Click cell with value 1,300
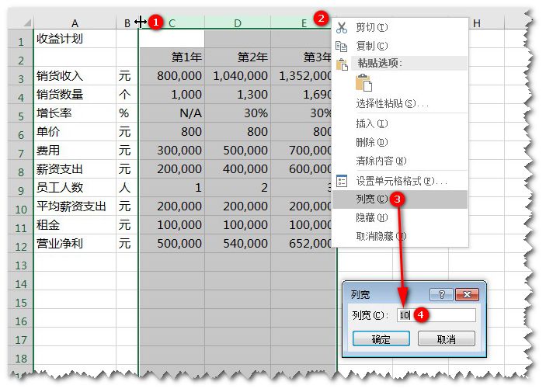Image resolution: width=546 pixels, height=392 pixels. pyautogui.click(x=238, y=95)
